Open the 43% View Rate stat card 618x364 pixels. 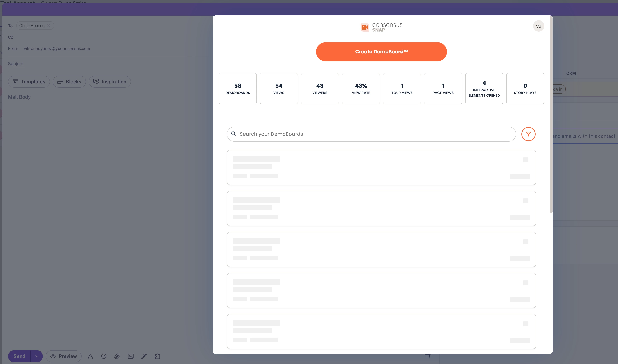361,89
